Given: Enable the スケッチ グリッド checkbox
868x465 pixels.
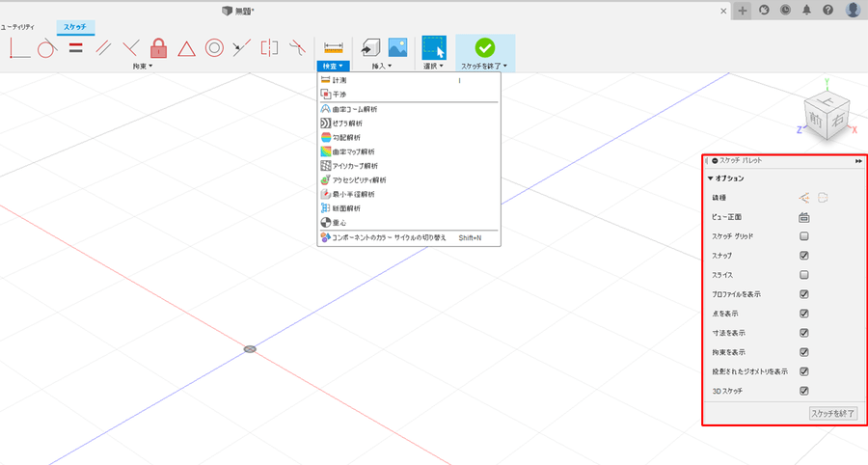Looking at the screenshot, I should (x=804, y=236).
